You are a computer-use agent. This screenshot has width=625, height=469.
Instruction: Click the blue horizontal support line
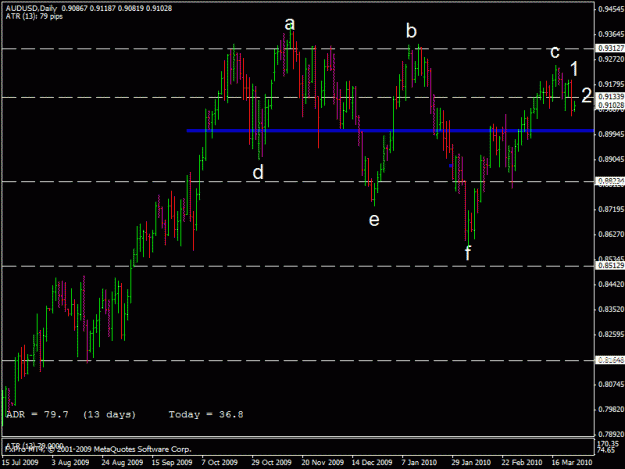pos(390,130)
